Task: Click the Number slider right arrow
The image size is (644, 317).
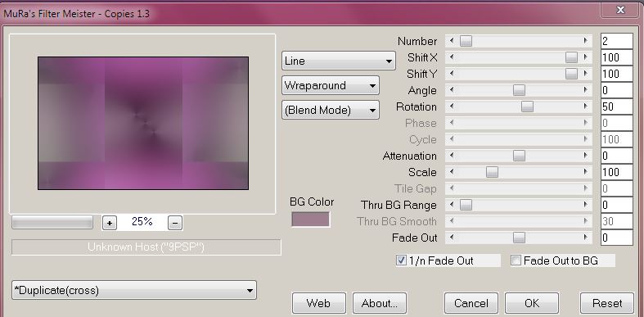Action: [x=585, y=41]
